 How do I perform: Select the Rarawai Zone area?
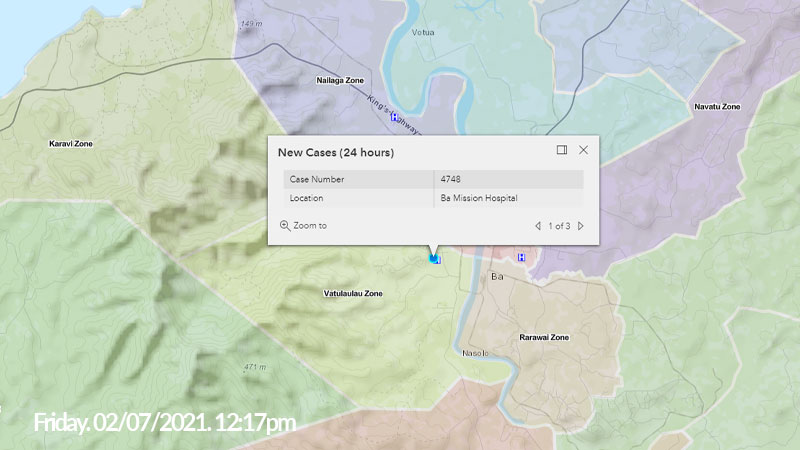[543, 338]
